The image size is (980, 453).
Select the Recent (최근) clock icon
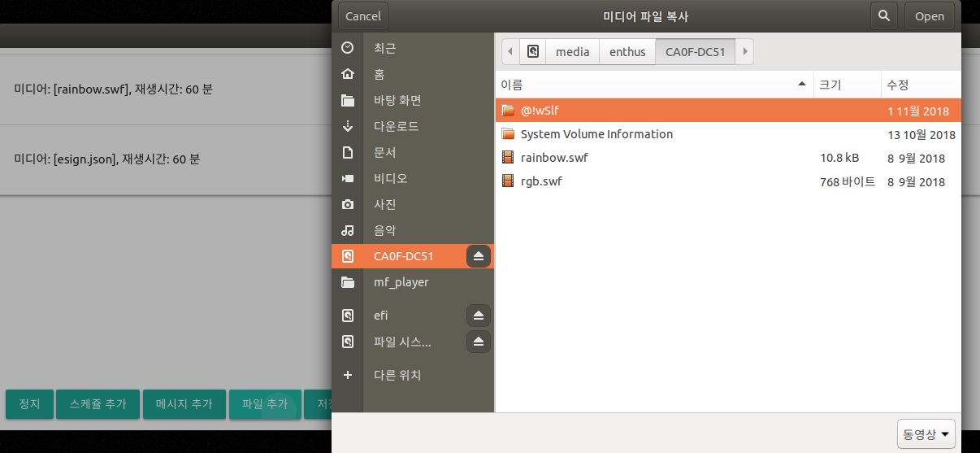[348, 48]
